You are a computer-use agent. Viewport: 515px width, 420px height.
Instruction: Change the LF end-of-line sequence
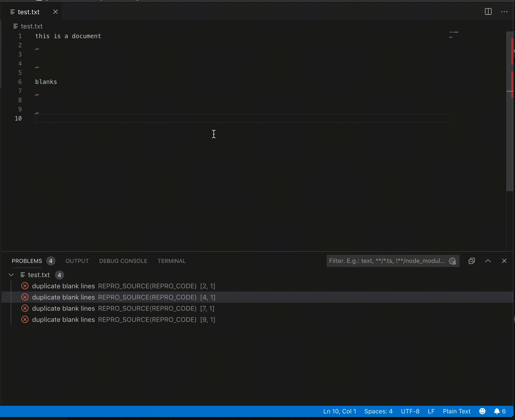(x=431, y=411)
